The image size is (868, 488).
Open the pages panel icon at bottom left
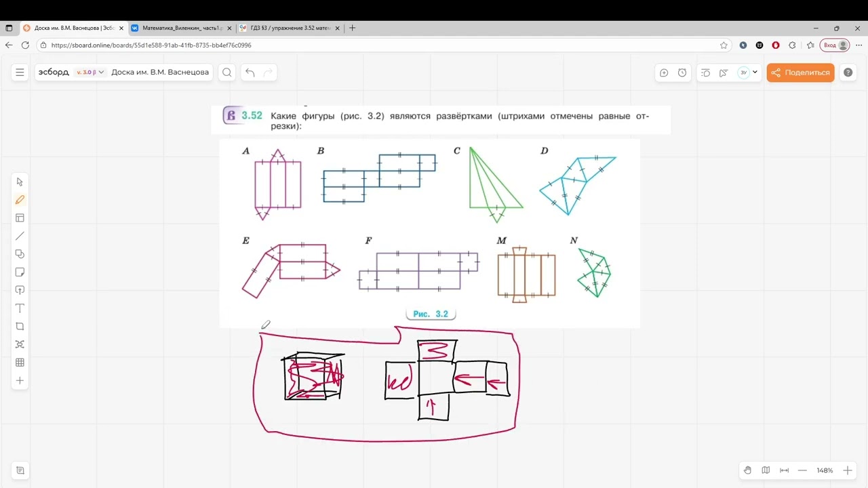[x=20, y=470]
